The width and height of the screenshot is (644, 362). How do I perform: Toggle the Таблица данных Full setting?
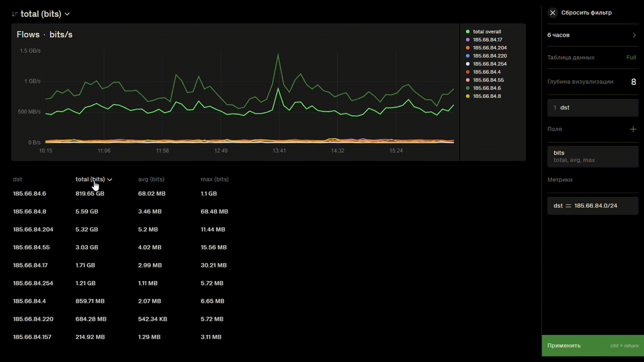(631, 58)
